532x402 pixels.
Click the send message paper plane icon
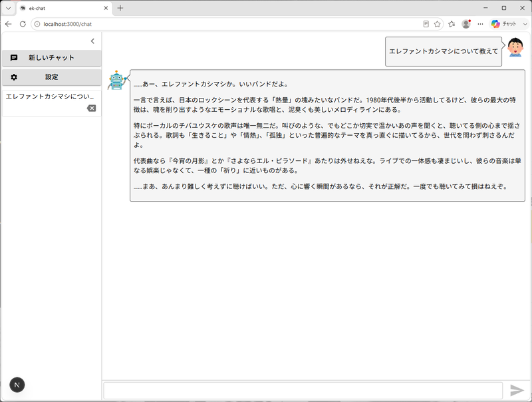point(517,391)
